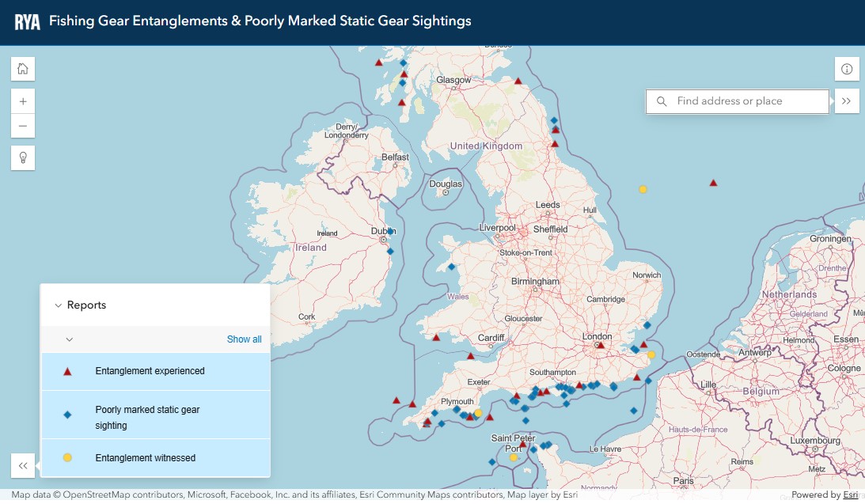The width and height of the screenshot is (865, 504).
Task: Expand the right panel double-chevron button
Action: coord(846,101)
